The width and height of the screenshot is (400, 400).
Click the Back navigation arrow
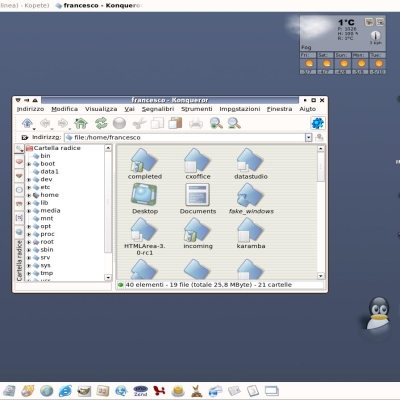(x=45, y=123)
